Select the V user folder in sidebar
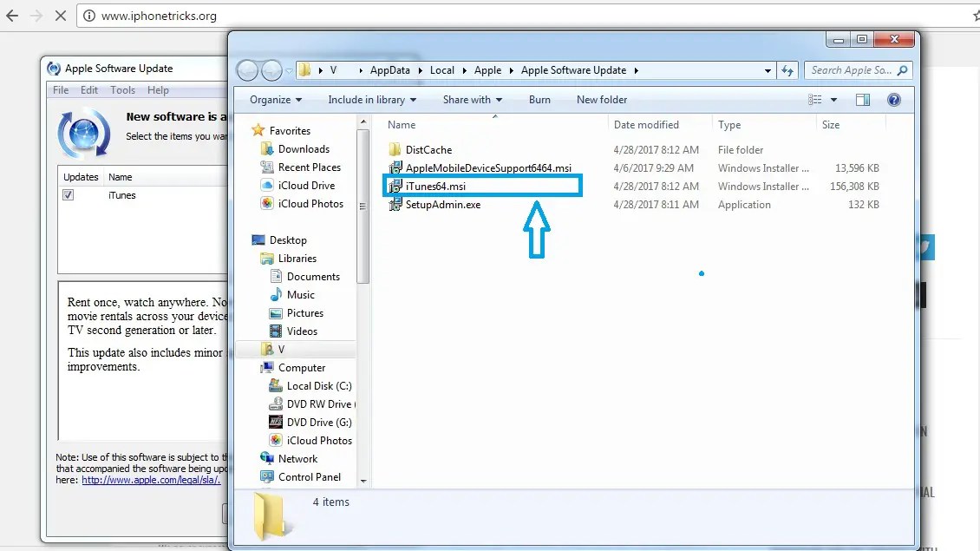 tap(281, 350)
